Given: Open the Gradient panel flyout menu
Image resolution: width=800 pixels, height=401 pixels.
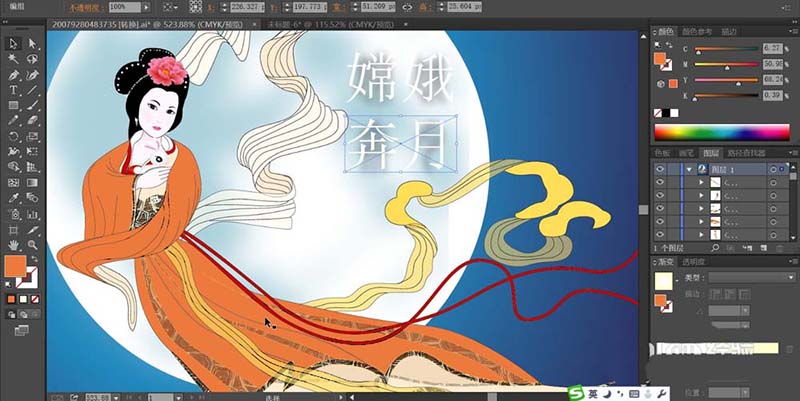Looking at the screenshot, I should click(792, 262).
